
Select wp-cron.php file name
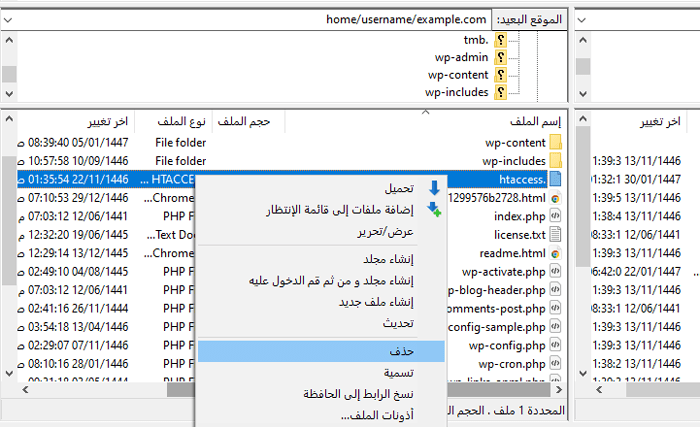(x=512, y=364)
